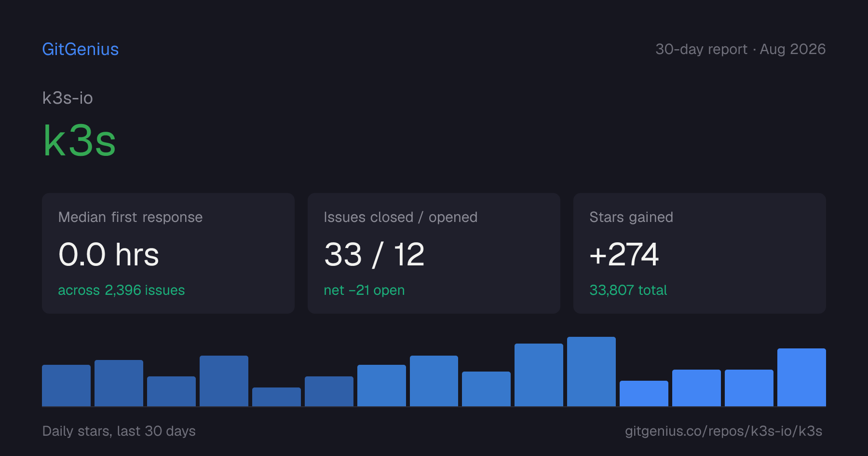Click the "net −21 open" text
Viewport: 868px width, 456px height.
[x=364, y=290]
